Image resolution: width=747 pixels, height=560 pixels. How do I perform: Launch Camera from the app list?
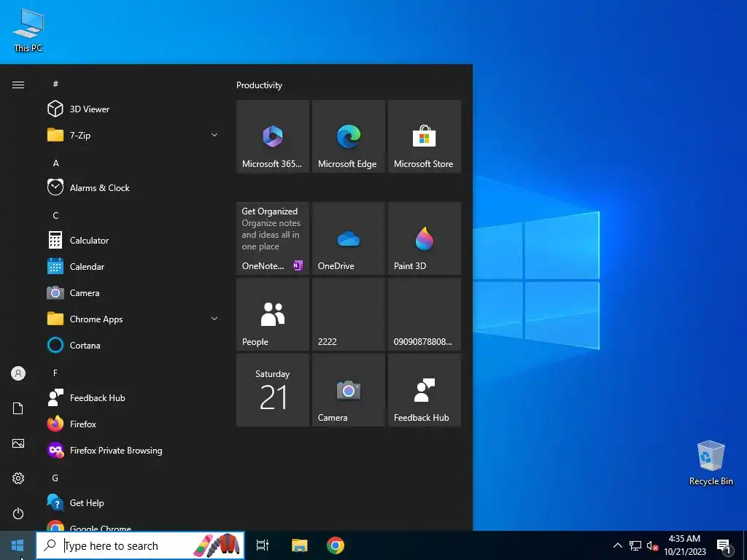[x=133, y=292]
